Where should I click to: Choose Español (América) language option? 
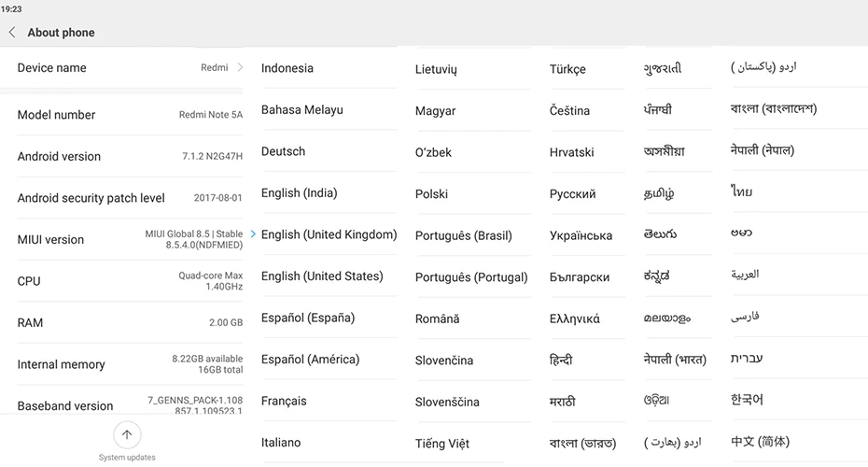click(310, 360)
